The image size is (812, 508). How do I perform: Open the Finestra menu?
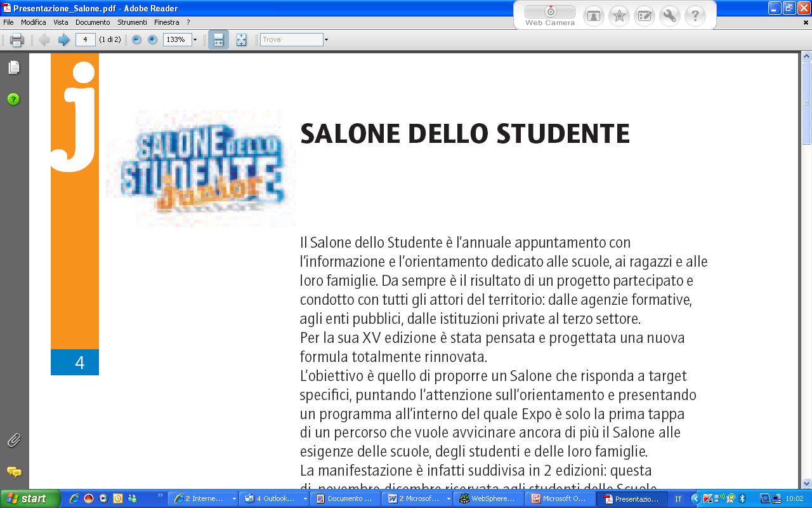click(167, 22)
